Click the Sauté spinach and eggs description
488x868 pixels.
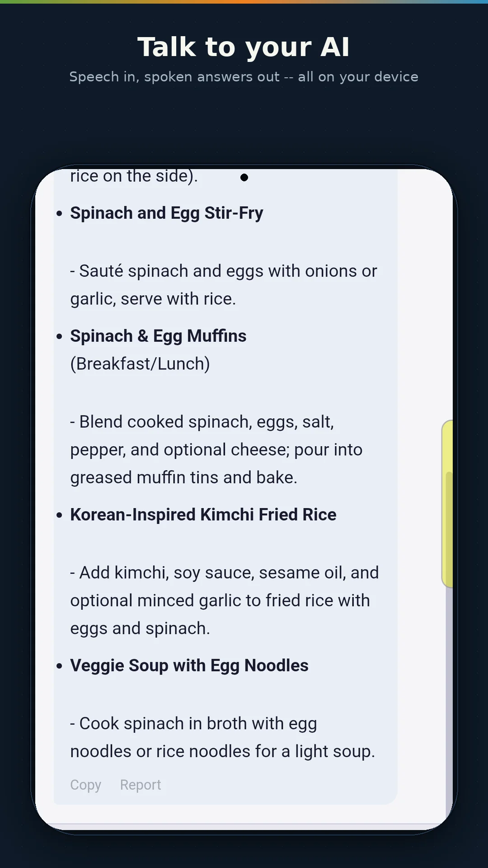pos(224,285)
